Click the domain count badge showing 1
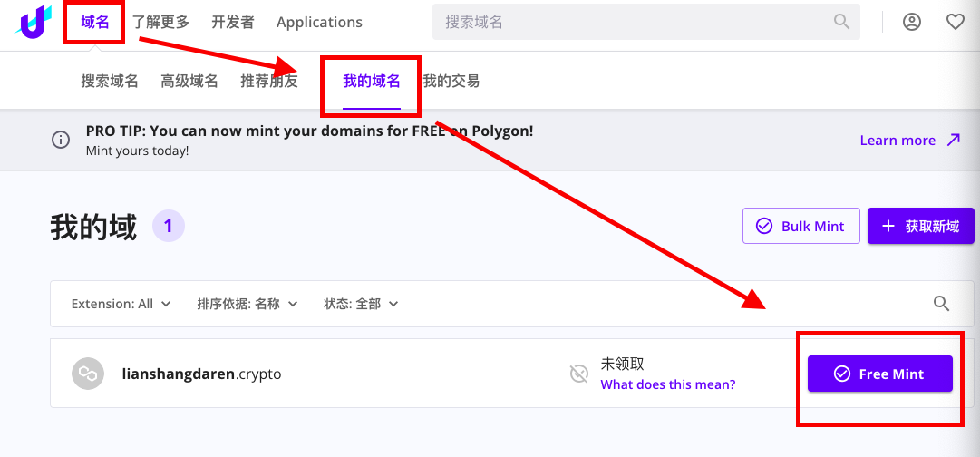980x457 pixels. pyautogui.click(x=169, y=227)
